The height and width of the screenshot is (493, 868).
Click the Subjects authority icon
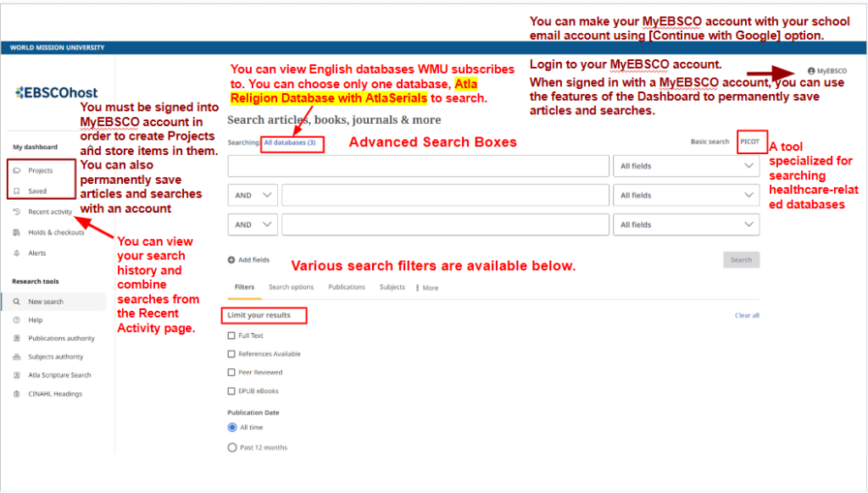click(17, 357)
